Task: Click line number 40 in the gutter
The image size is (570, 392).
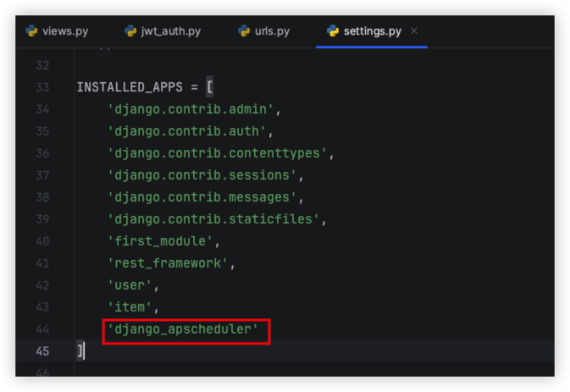Action: (42, 241)
